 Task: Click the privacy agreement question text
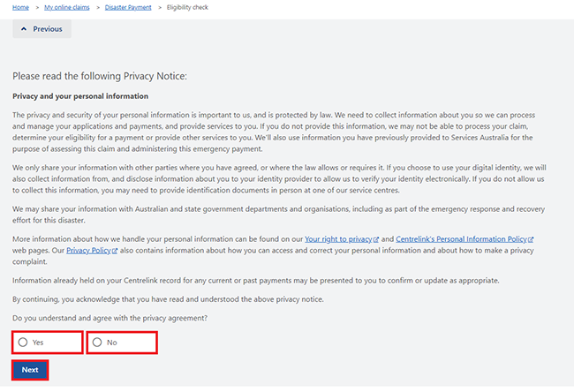110,318
